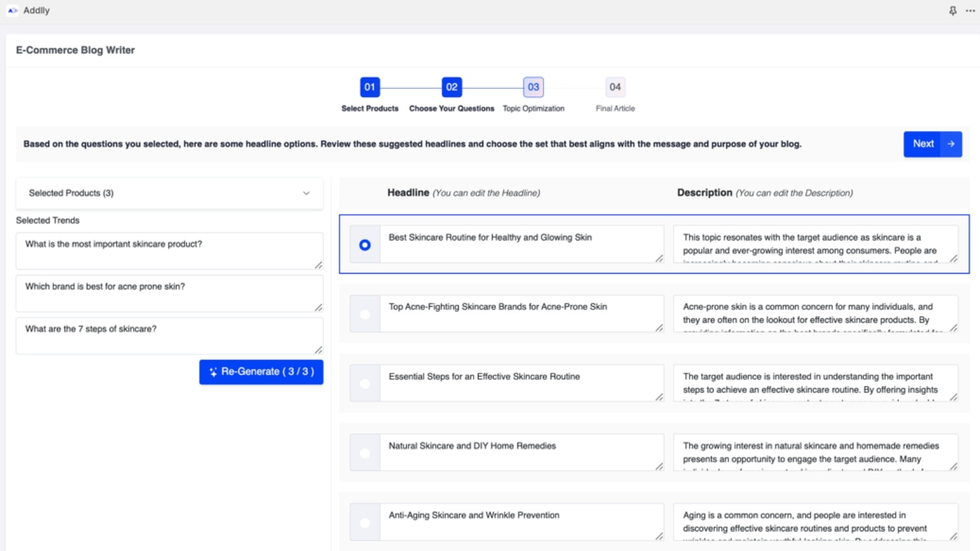
Task: Click the pin icon in title bar
Action: coord(952,10)
